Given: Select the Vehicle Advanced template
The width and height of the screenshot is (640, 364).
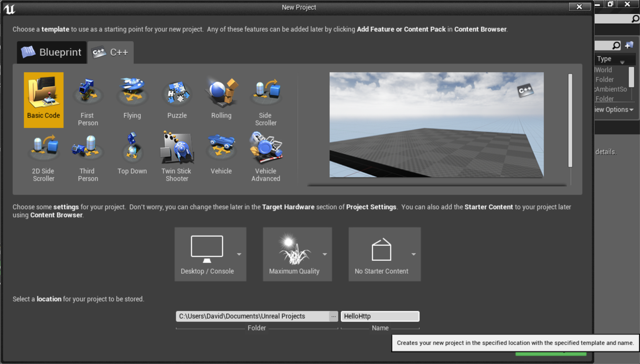Looking at the screenshot, I should (266, 156).
